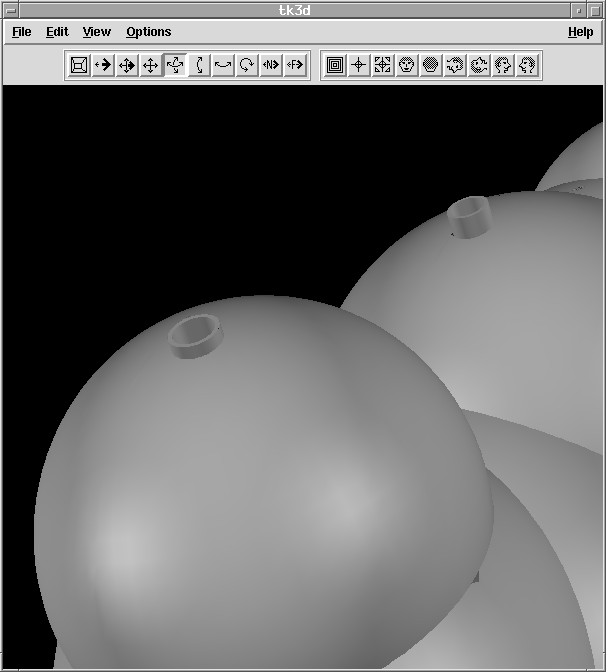Select the vertical curved tilt rotation tool

click(x=199, y=65)
